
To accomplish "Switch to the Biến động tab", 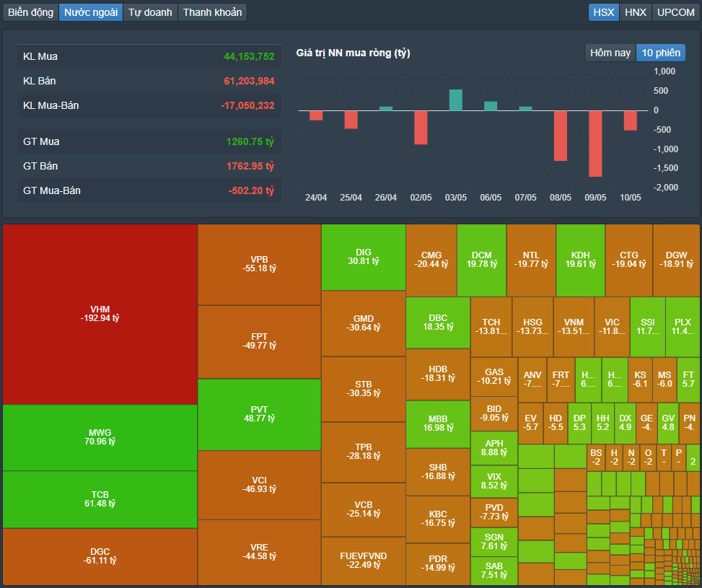I will (31, 12).
